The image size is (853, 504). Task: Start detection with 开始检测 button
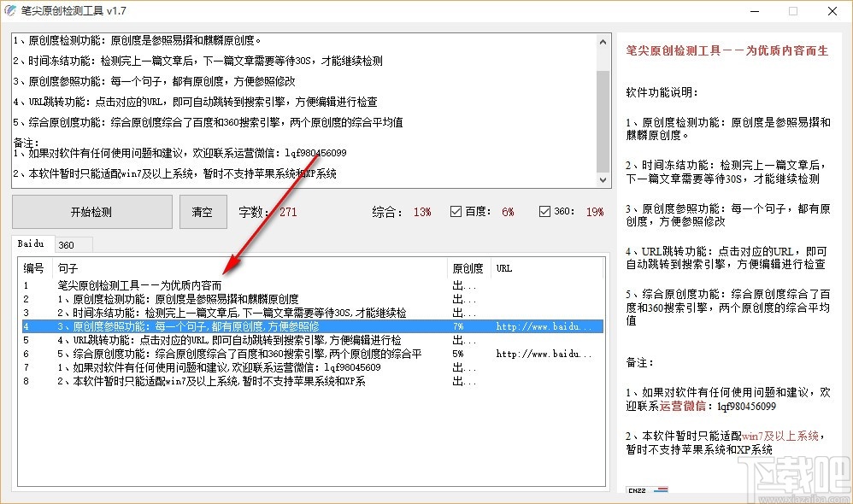[x=92, y=212]
